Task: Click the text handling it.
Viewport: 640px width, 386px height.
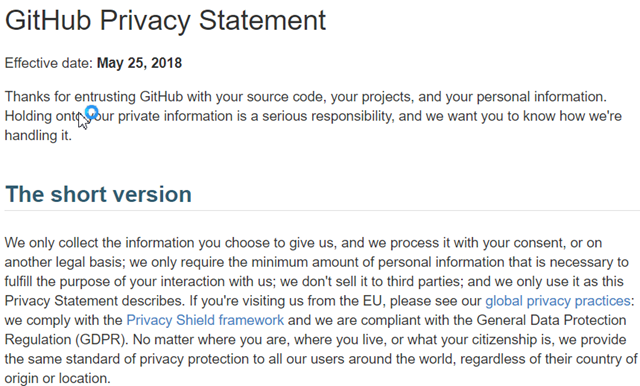Action: (38, 135)
